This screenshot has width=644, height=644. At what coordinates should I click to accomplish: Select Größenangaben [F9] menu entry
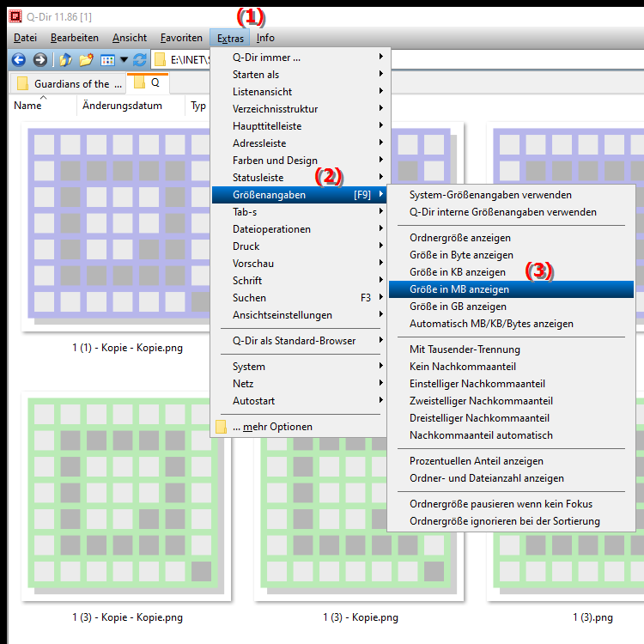coord(300,195)
